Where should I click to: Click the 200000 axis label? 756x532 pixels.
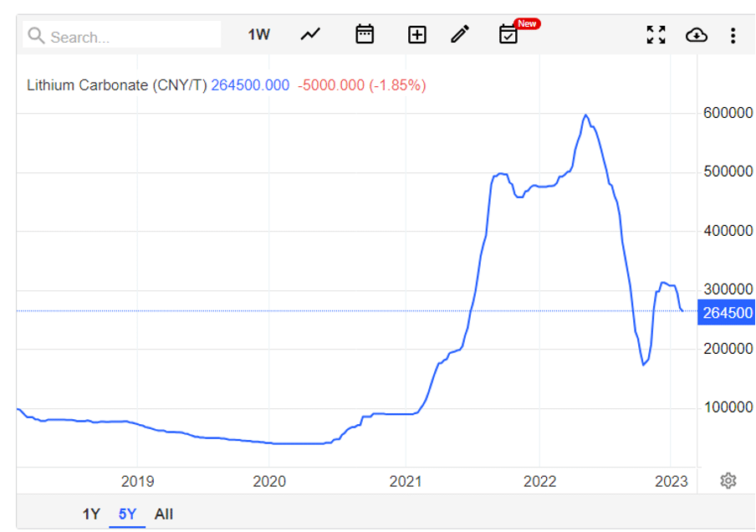point(728,349)
